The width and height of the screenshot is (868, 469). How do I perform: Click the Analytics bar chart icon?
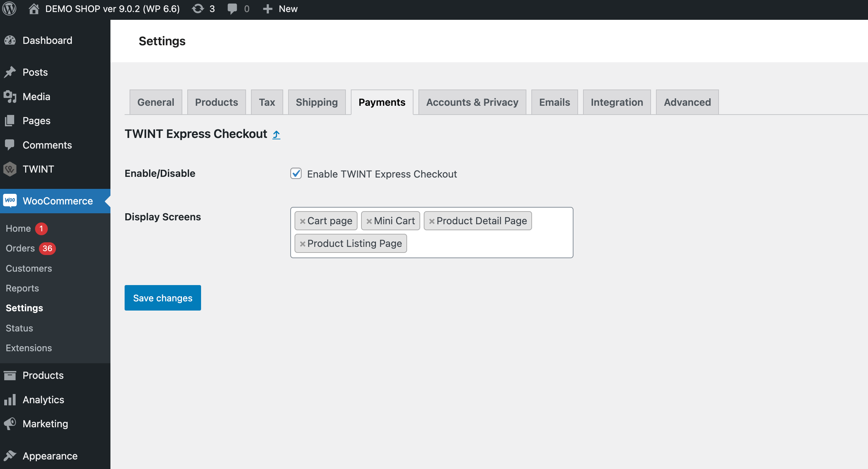coord(10,400)
